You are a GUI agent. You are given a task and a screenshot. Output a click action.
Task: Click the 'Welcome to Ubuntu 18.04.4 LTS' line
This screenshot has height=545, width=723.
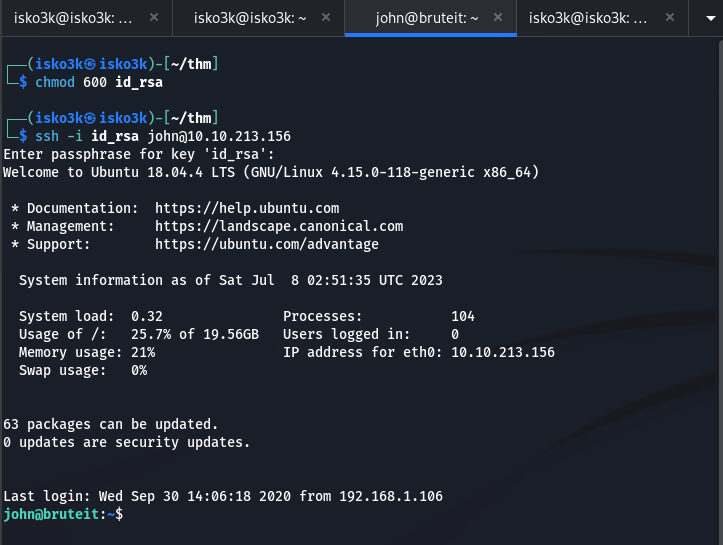[x=271, y=172]
